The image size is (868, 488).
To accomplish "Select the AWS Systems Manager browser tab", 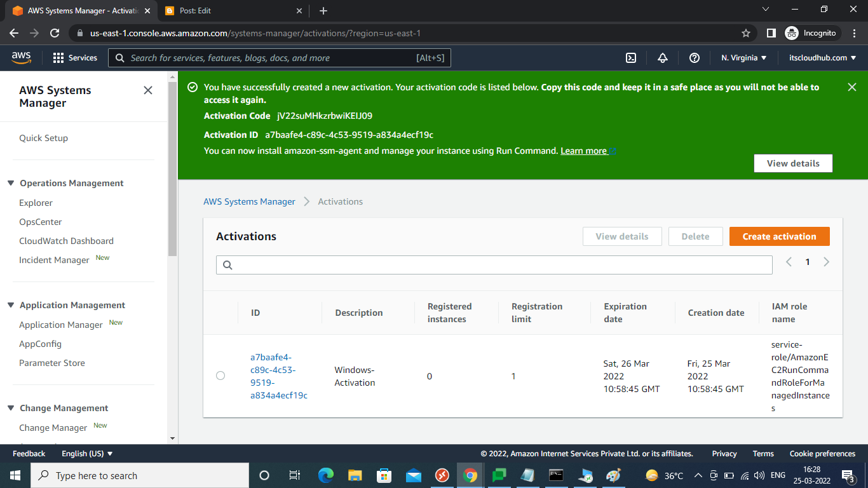I will point(80,11).
